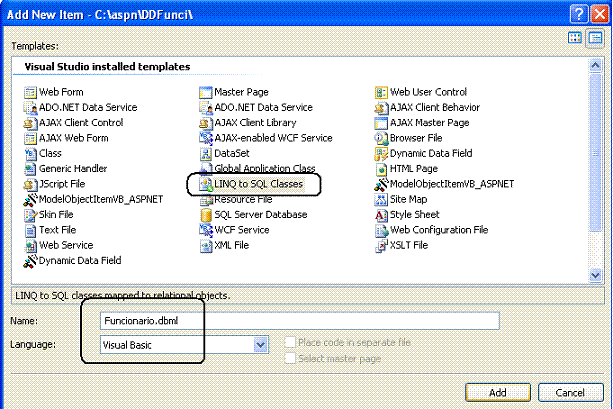Toggle Place code in separate file checkbox
This screenshot has width=613, height=409.
tap(290, 343)
